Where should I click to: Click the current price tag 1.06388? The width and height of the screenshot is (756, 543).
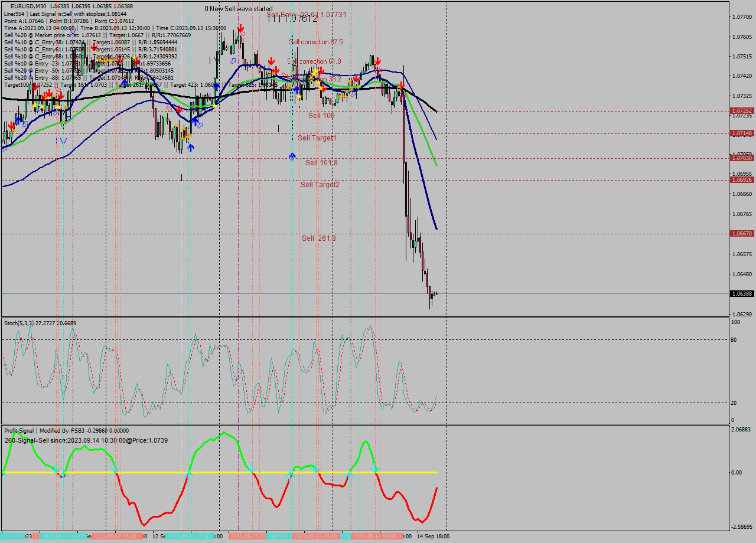742,294
